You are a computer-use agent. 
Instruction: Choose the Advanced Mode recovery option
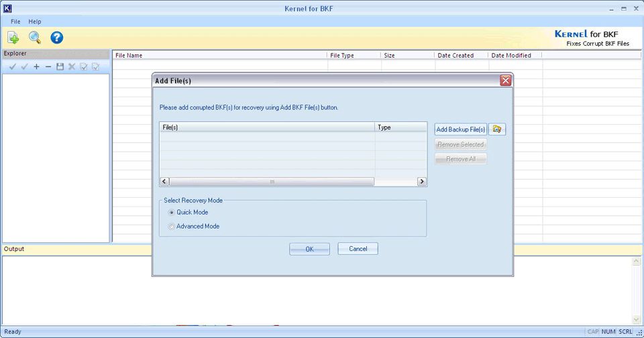pos(172,227)
